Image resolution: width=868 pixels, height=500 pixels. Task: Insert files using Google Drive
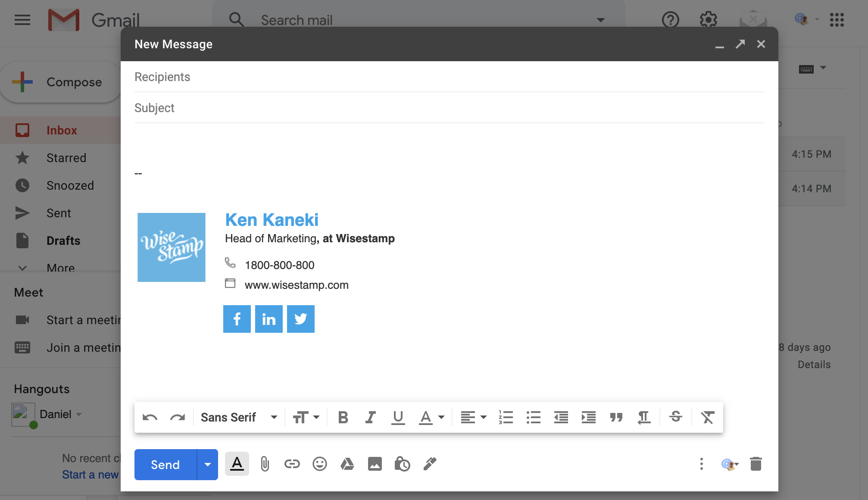347,464
